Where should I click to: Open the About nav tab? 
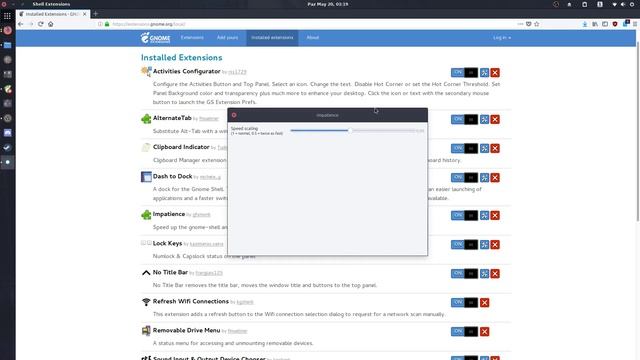click(x=313, y=38)
